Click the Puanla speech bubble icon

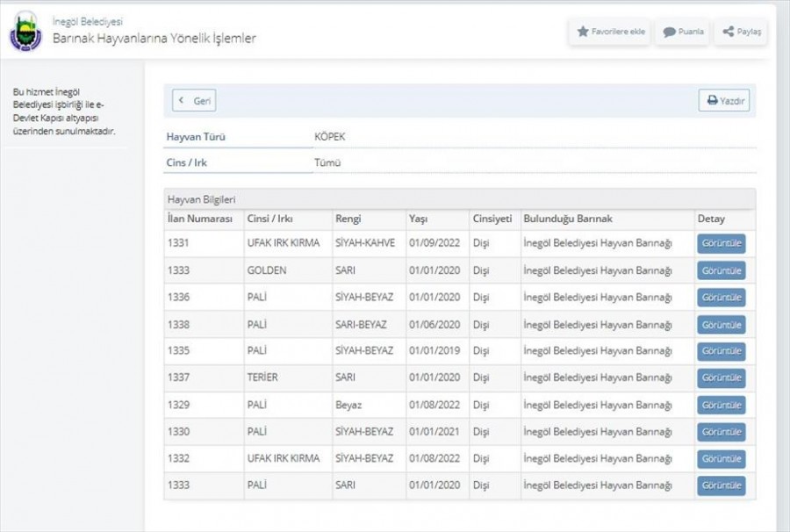[x=669, y=32]
